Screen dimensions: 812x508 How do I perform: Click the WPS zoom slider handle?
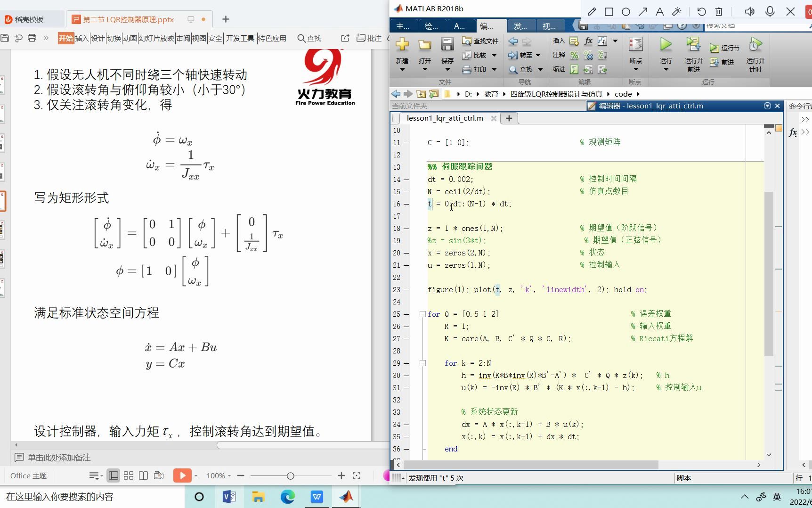(x=291, y=476)
